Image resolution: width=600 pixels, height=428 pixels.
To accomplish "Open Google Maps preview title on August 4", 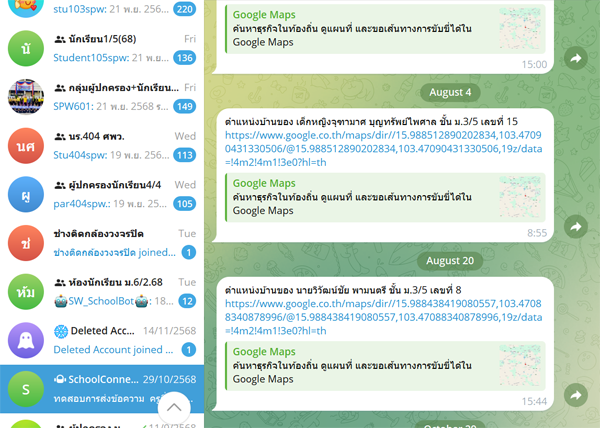I will tap(264, 183).
